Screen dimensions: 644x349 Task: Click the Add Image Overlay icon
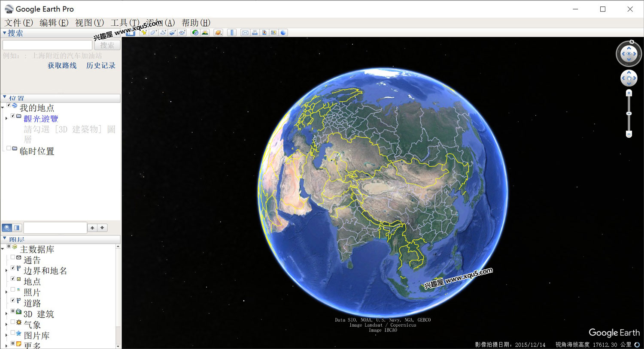tap(172, 33)
